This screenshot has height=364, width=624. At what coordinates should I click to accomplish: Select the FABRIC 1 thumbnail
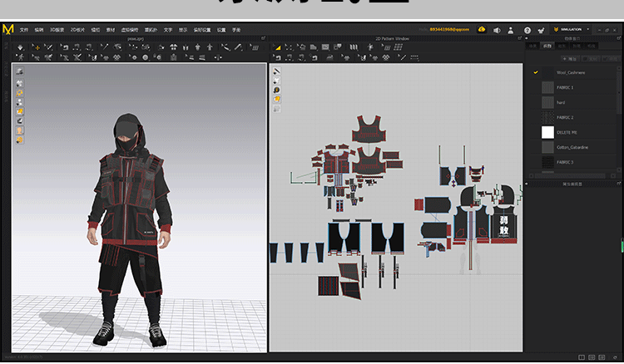coord(547,87)
